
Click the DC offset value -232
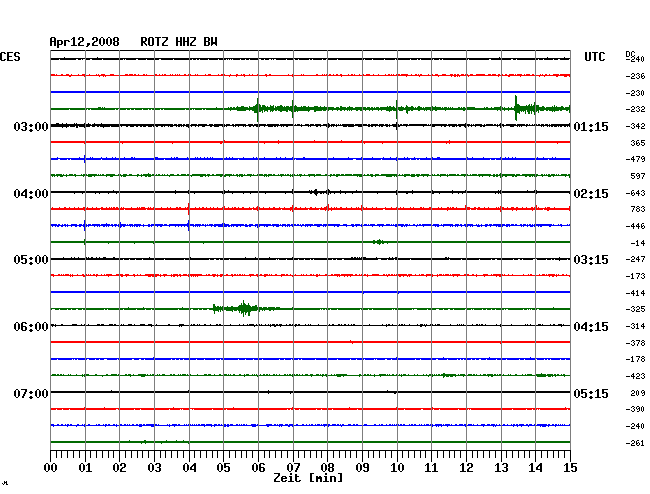635,109
